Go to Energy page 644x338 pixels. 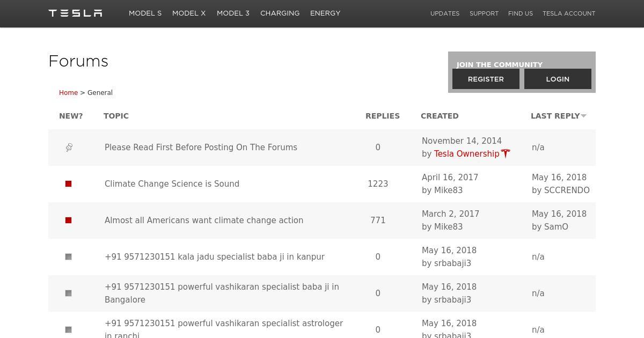click(325, 13)
